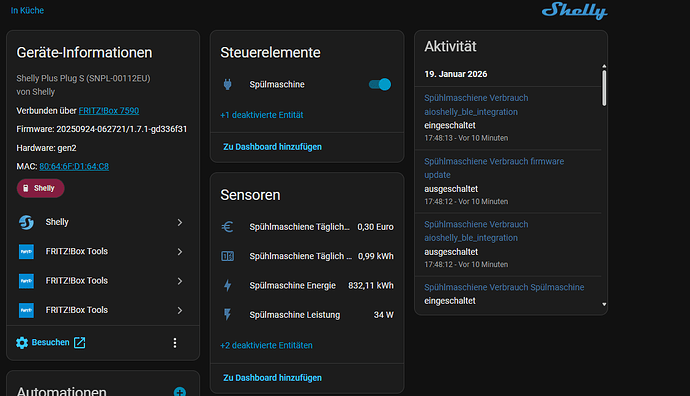Screen dimensions: 690x396
Task: Show +2 deaktivierte Entitäten in Sensoren
Action: (266, 345)
